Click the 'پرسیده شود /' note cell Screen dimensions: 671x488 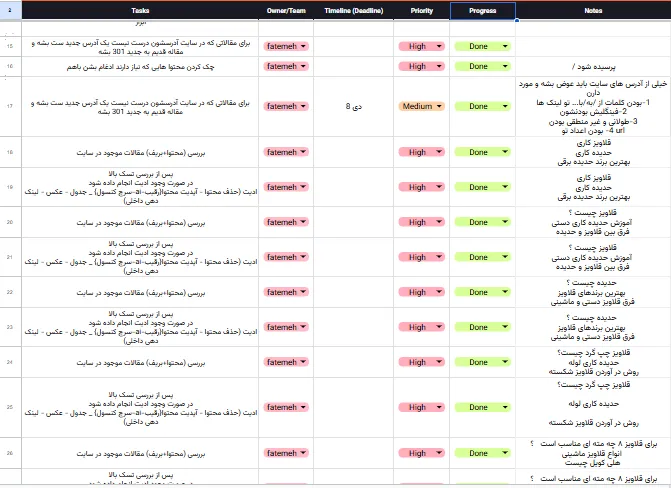click(x=593, y=67)
